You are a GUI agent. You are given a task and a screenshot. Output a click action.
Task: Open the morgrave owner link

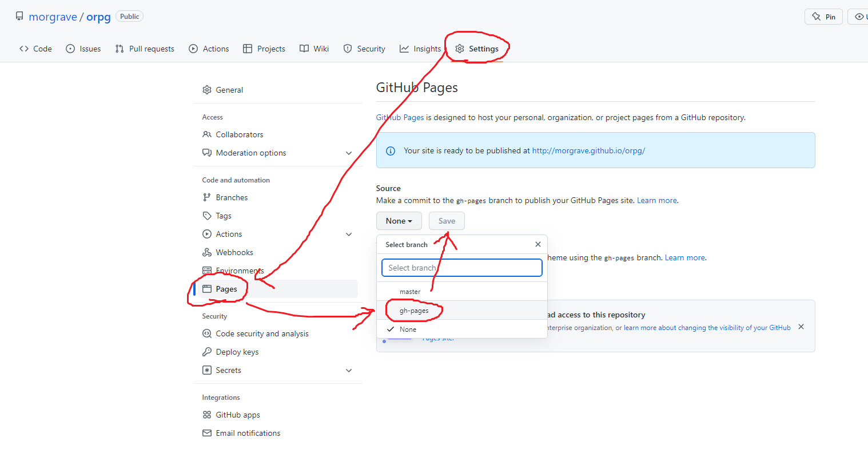(x=53, y=17)
